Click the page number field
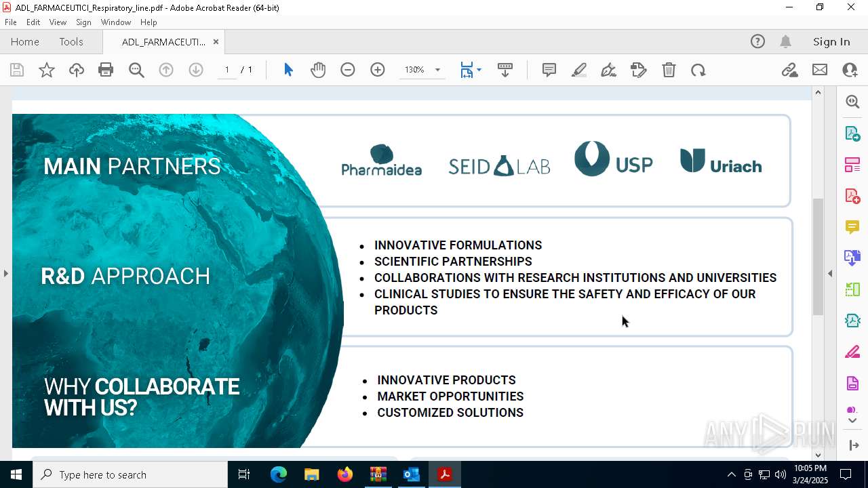 (227, 70)
